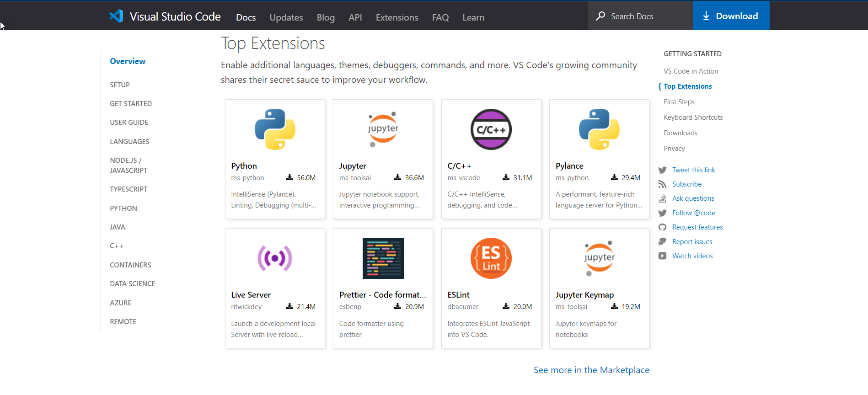Click the search magnifier icon
The image size is (868, 395).
[600, 16]
